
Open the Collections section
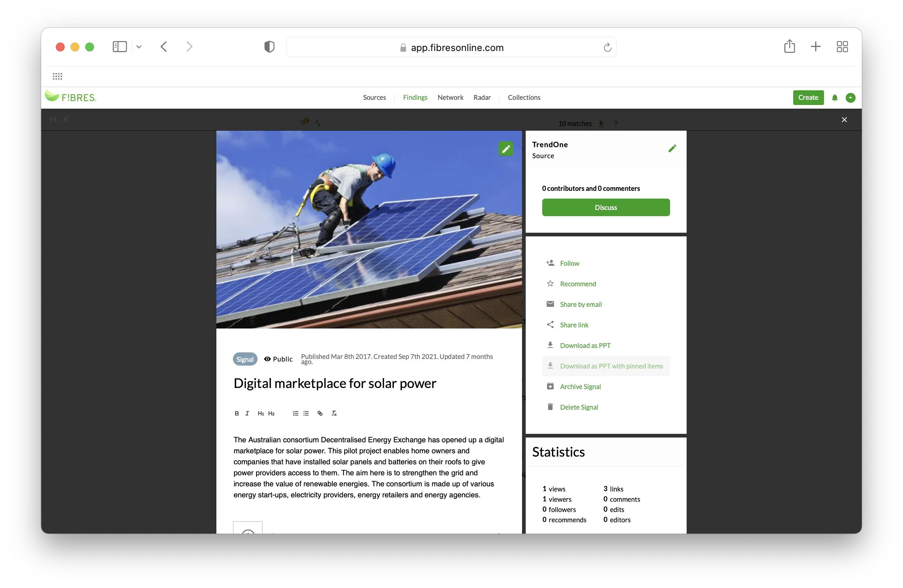[524, 97]
